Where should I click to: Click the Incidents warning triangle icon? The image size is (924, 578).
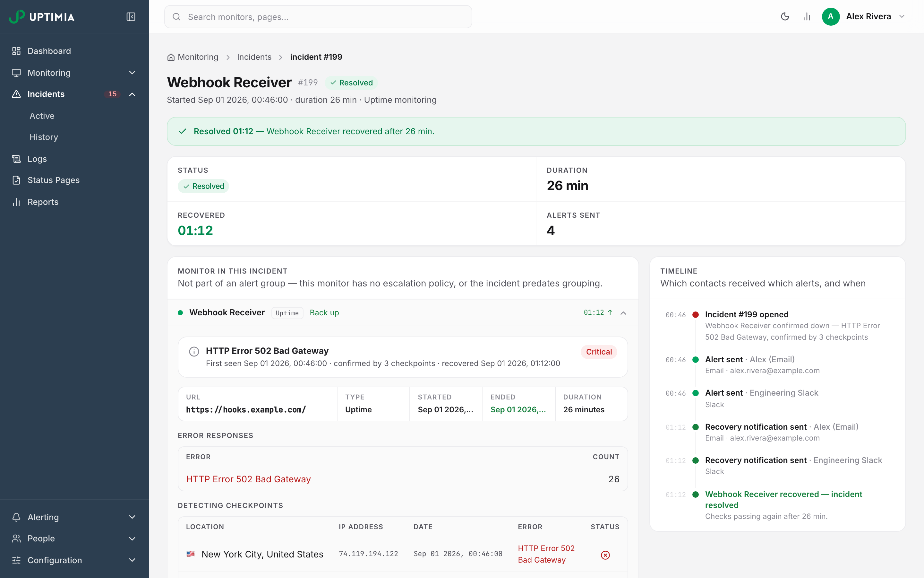[x=16, y=94]
